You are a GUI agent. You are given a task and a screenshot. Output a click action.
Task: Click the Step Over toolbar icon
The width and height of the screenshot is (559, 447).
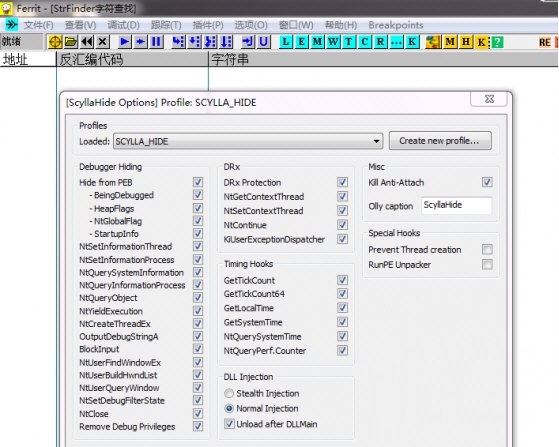194,42
